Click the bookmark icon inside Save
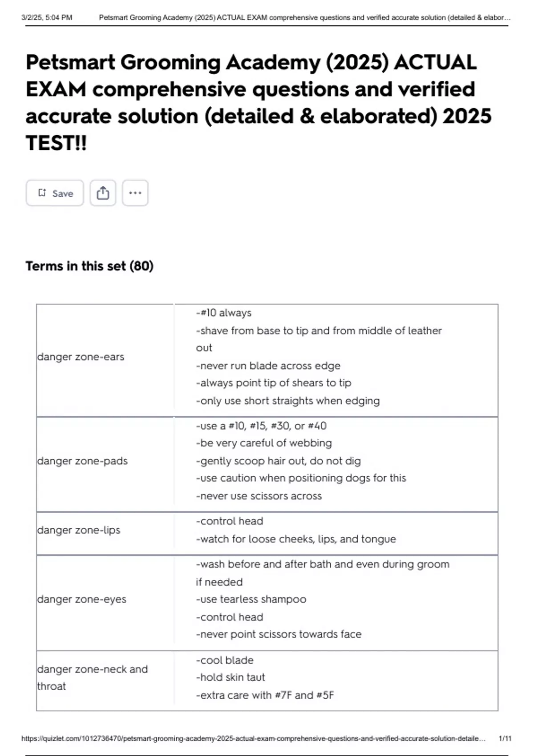 [42, 193]
